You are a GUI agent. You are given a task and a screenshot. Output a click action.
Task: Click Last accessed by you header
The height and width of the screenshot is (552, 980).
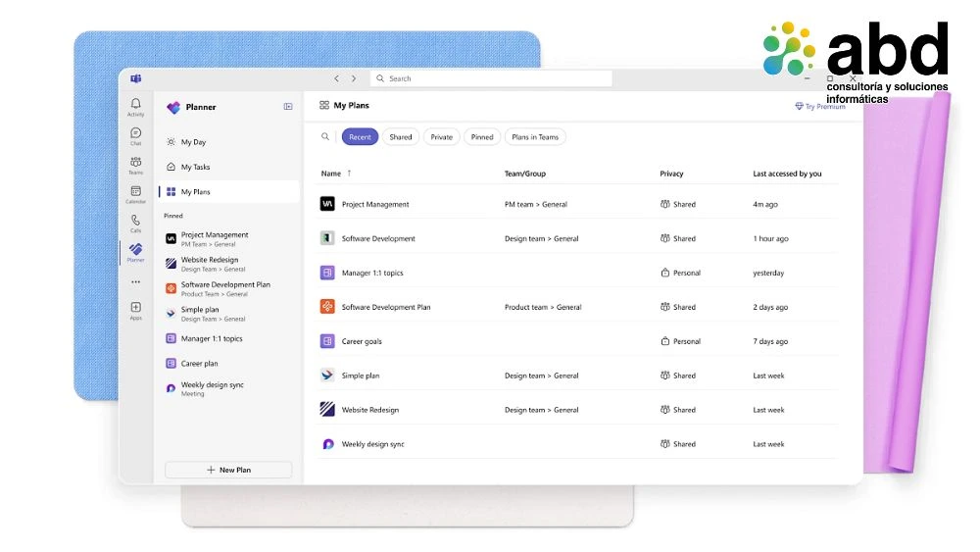pyautogui.click(x=787, y=174)
